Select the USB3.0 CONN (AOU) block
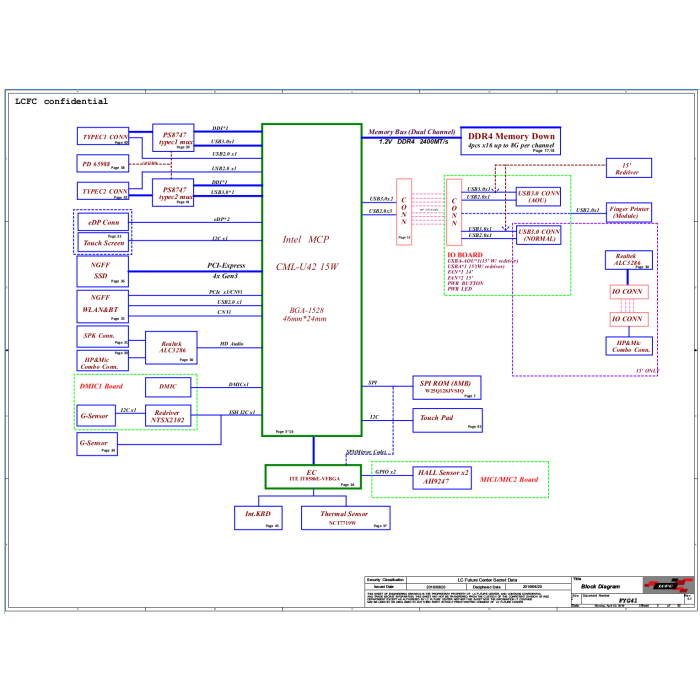The width and height of the screenshot is (700, 700). click(x=538, y=196)
